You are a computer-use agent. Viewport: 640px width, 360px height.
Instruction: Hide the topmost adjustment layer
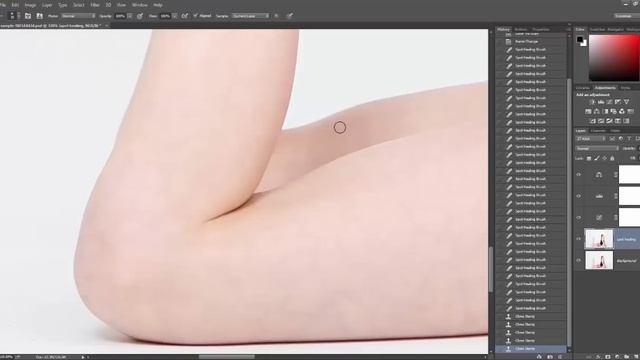578,175
